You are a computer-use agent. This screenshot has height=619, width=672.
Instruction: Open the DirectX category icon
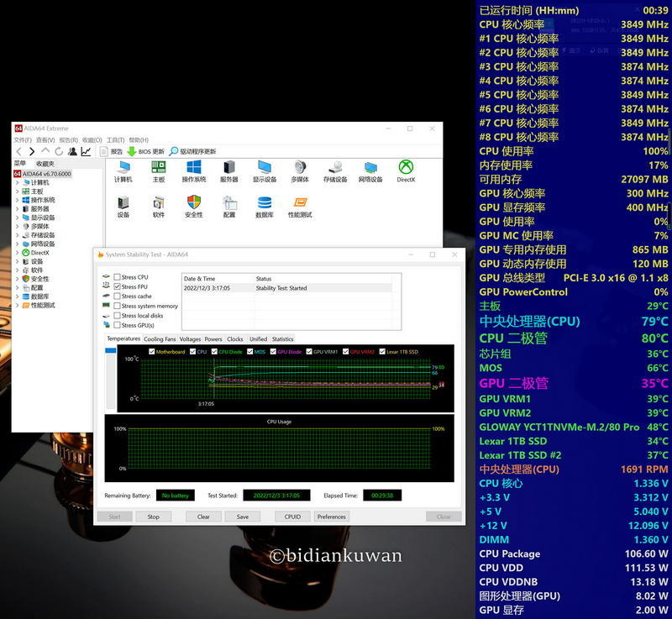406,167
